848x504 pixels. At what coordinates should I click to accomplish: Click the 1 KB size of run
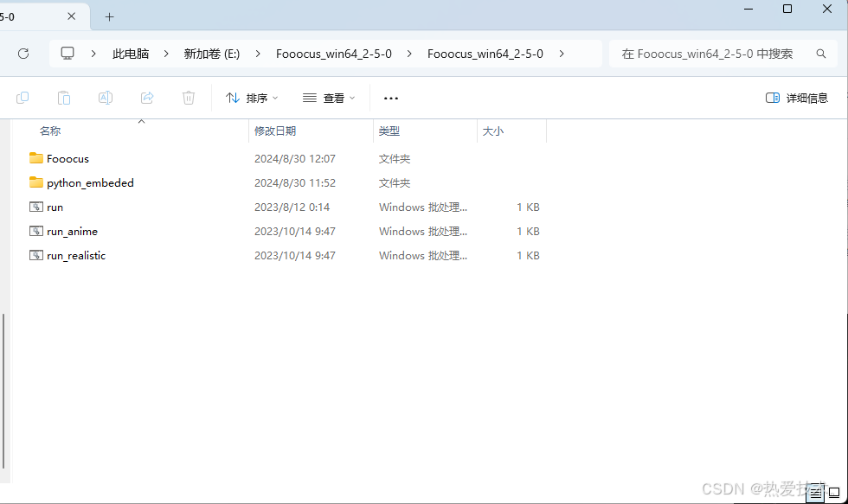[528, 207]
